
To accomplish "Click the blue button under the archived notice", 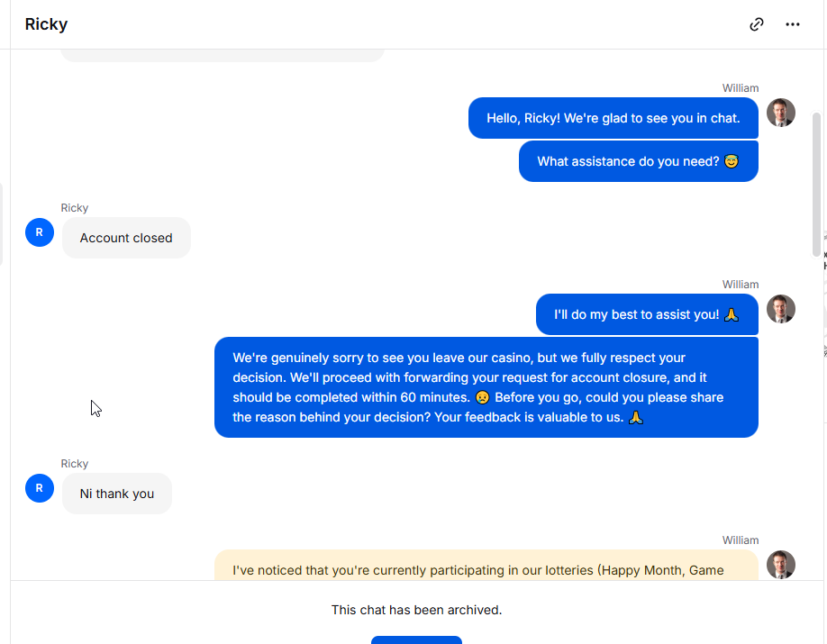I will 416,639.
